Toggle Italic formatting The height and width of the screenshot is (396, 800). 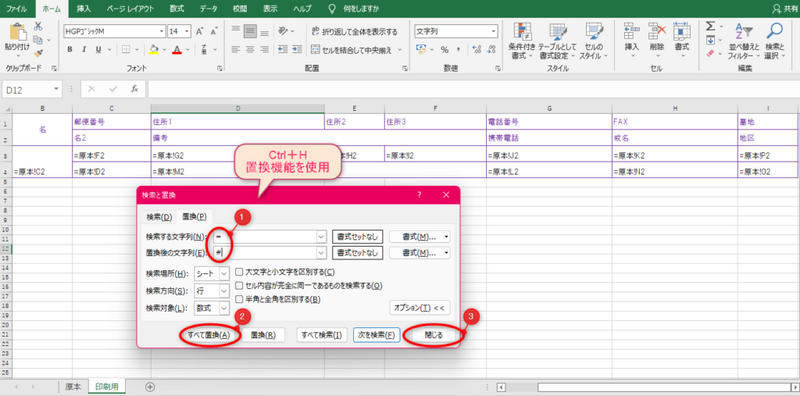84,50
